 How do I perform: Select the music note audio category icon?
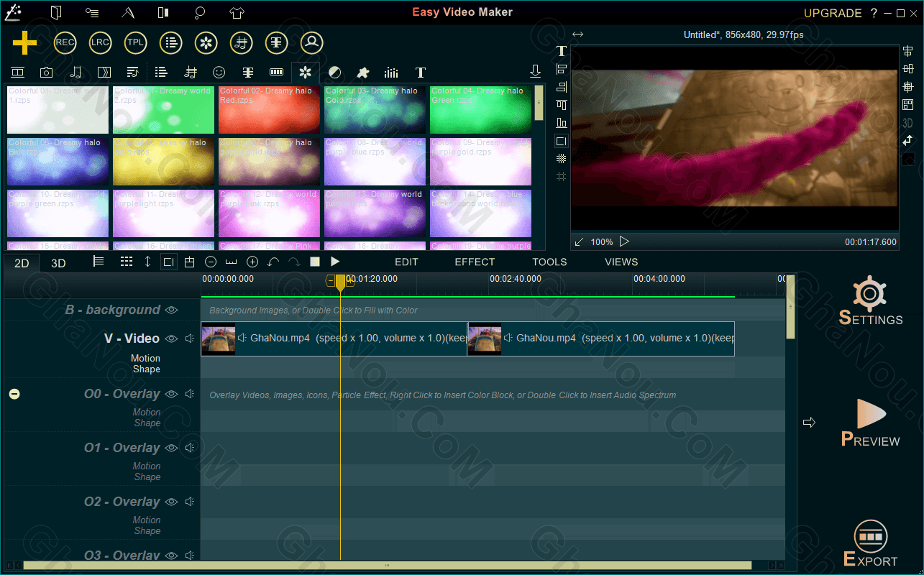pos(75,73)
